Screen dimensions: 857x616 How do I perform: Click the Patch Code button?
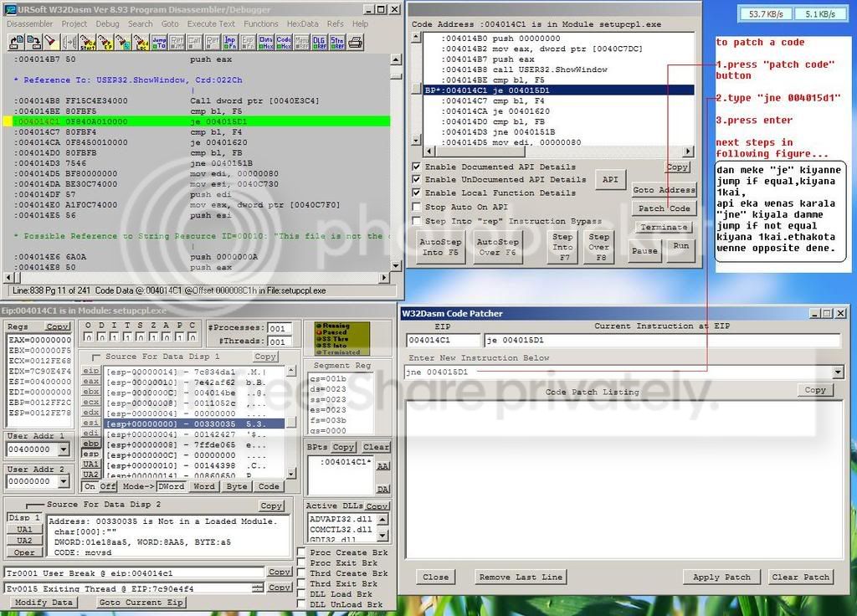point(664,208)
